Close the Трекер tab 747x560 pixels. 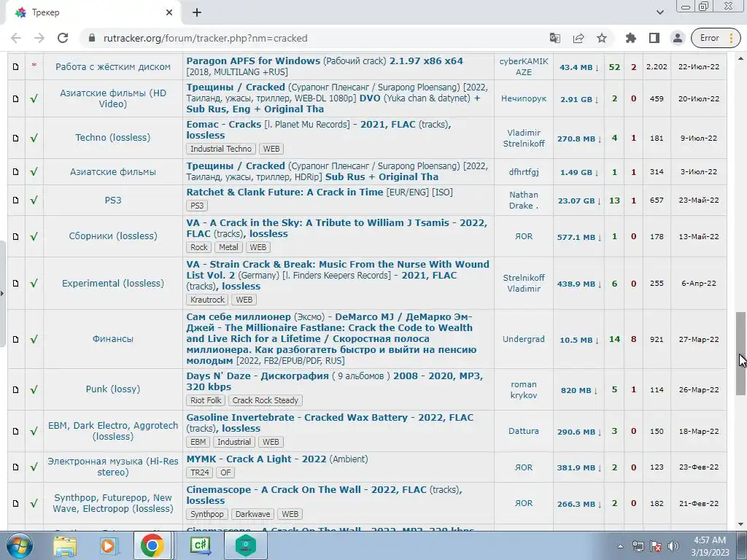[169, 13]
